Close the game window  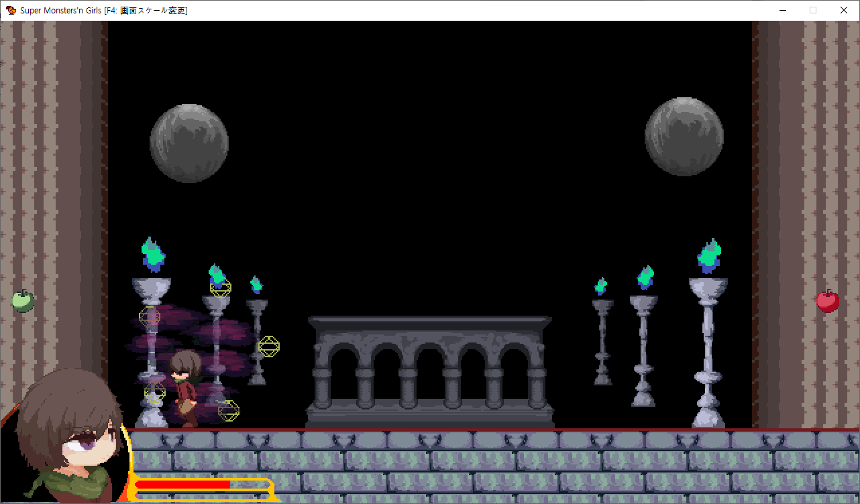point(844,10)
